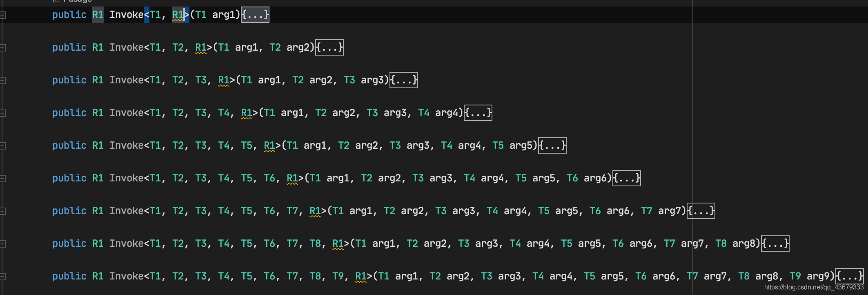Unfold {...} block after T4 arg4)

[x=478, y=113]
